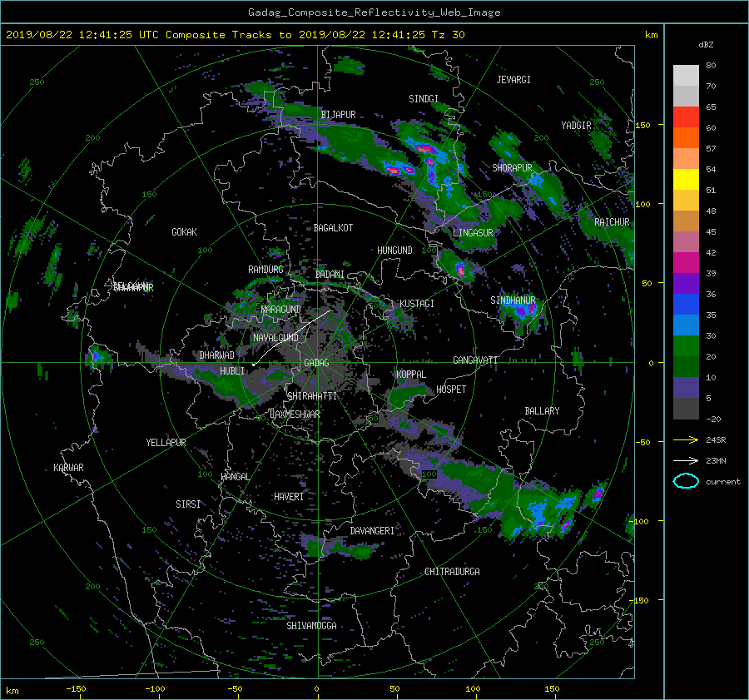
Task: Click the cyan current ellipse legend icon
Action: click(686, 481)
